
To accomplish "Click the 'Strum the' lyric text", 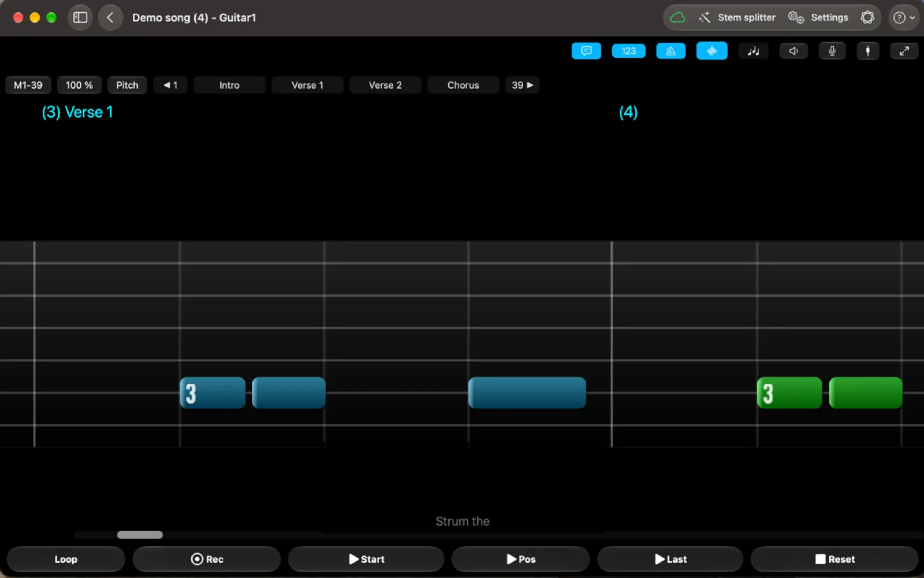I will [463, 521].
